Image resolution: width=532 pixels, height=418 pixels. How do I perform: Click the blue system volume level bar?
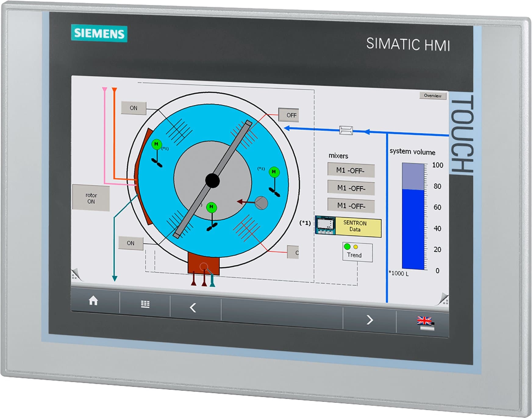413,229
